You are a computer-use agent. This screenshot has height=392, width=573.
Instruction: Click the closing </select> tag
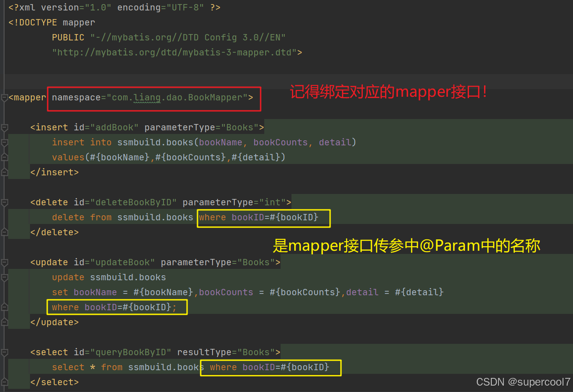click(x=54, y=382)
